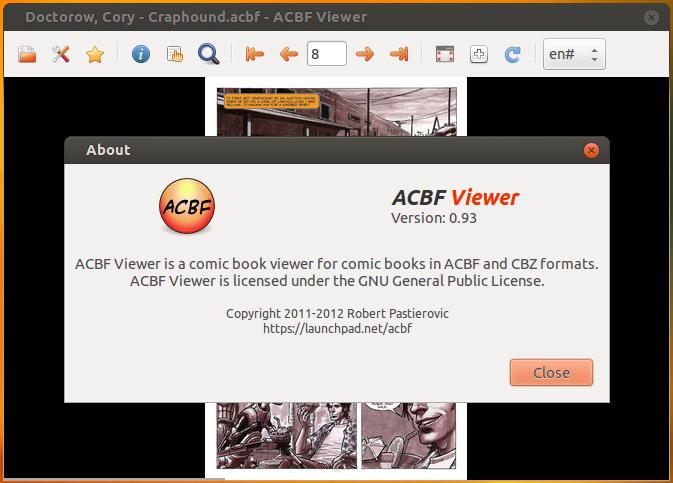Click the 'Version: 0.93' text
Viewport: 673px width, 483px height.
coord(434,218)
